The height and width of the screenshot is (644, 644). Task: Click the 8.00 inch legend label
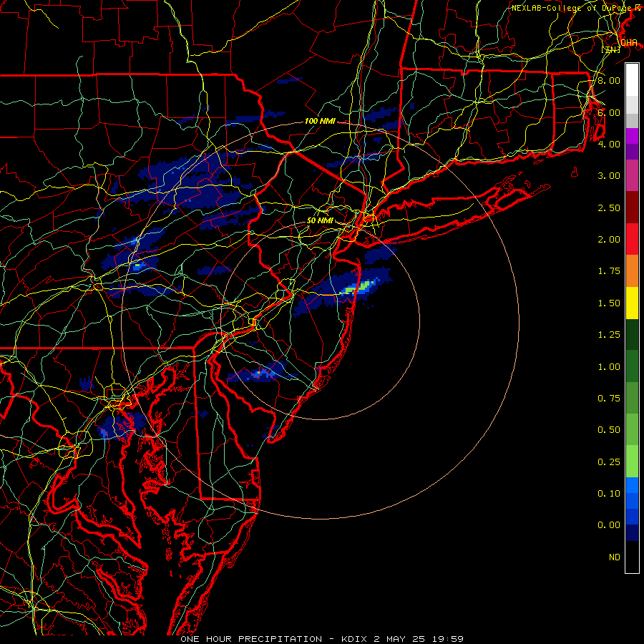pyautogui.click(x=609, y=80)
